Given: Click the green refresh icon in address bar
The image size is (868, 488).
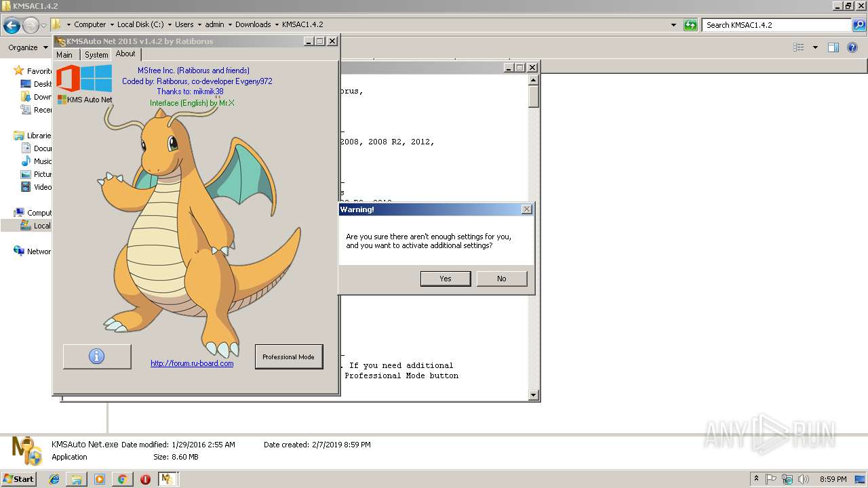Looking at the screenshot, I should point(690,25).
